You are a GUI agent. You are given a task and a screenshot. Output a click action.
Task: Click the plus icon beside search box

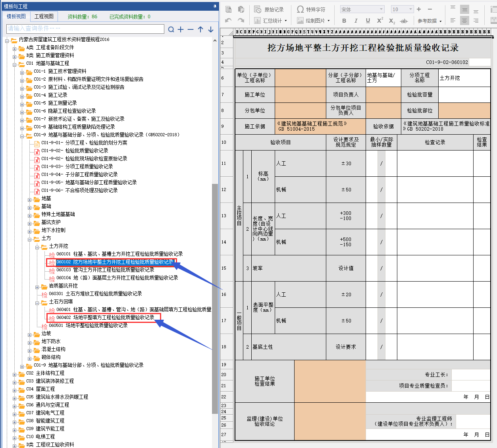(x=181, y=29)
